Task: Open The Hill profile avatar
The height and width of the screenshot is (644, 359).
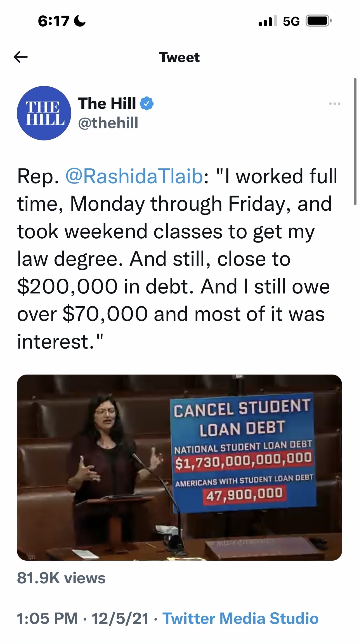Action: coord(44,113)
